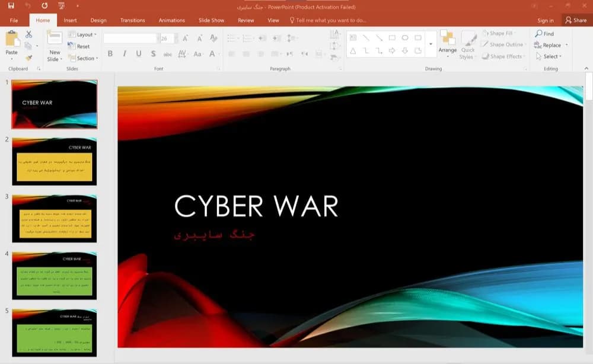Viewport: 593px width, 364px height.
Task: Select slide 3 thumbnail
Action: coord(54,219)
